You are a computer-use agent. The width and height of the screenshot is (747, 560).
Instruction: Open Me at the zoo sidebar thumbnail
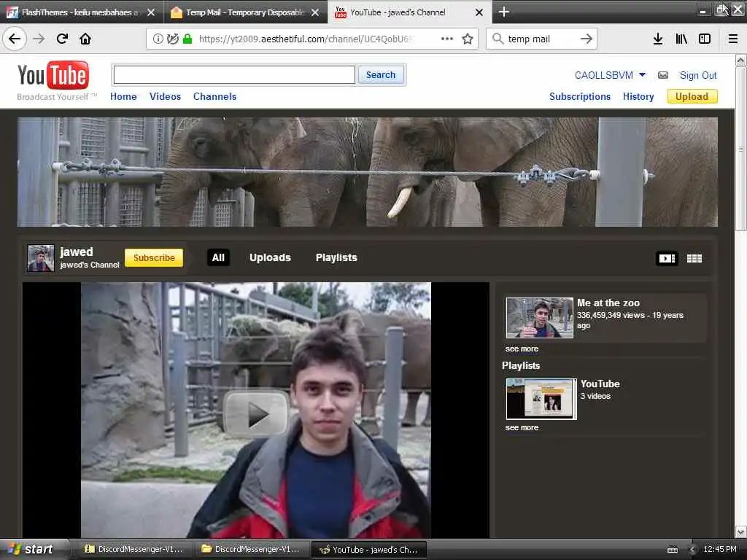[x=540, y=318]
